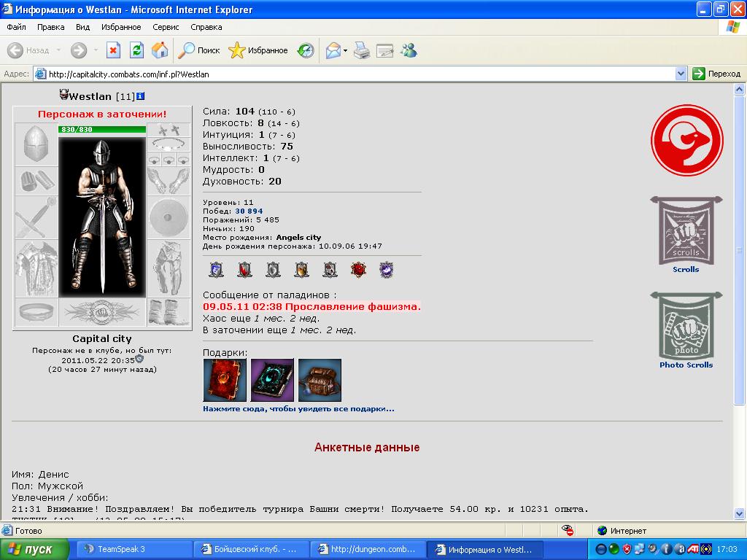747x560 pixels.
Task: Expand Back button history dropdown arrow
Action: tap(58, 50)
